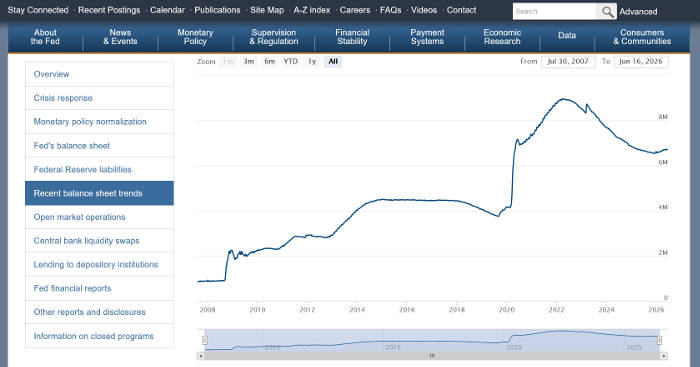Select Federal Reserve liabilities in sidebar

coord(99,170)
